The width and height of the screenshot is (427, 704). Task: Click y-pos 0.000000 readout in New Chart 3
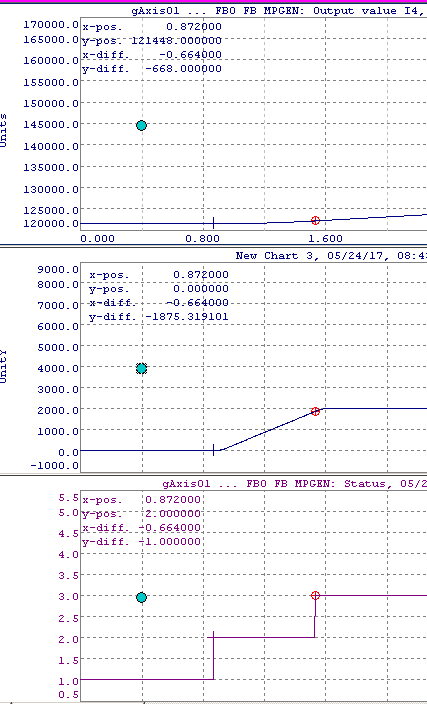click(158, 289)
